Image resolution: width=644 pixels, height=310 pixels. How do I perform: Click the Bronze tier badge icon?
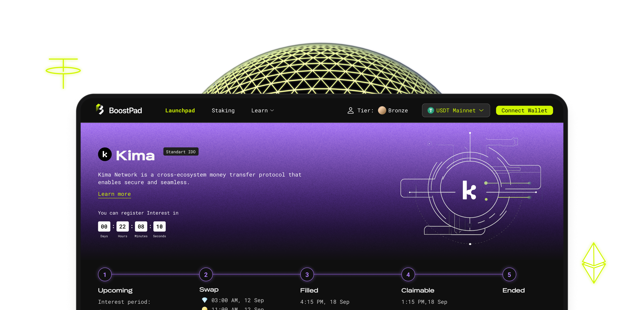pyautogui.click(x=382, y=110)
